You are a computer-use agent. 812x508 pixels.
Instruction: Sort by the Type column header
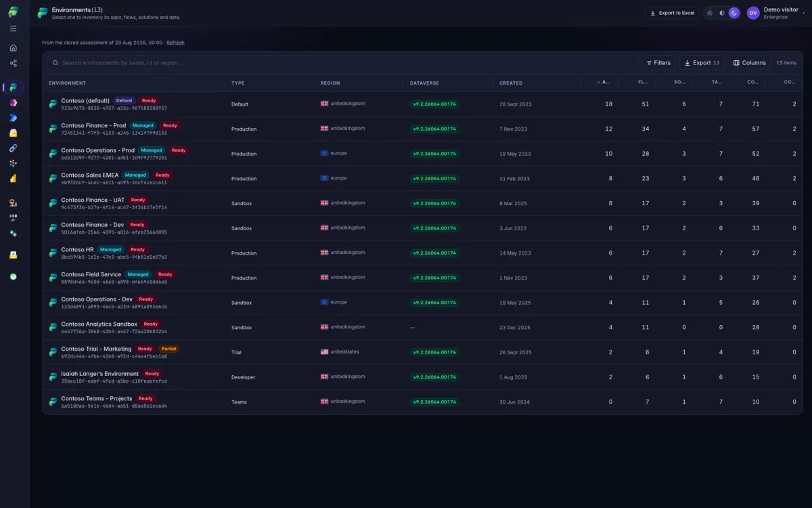pos(238,83)
